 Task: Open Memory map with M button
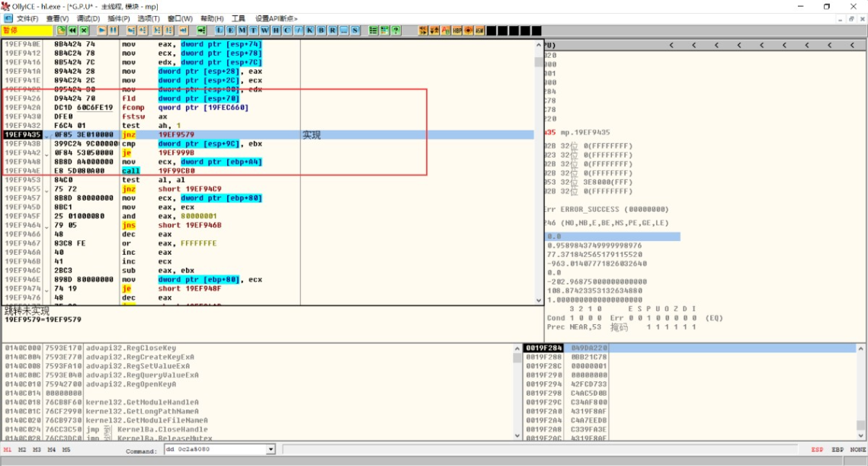pyautogui.click(x=242, y=31)
